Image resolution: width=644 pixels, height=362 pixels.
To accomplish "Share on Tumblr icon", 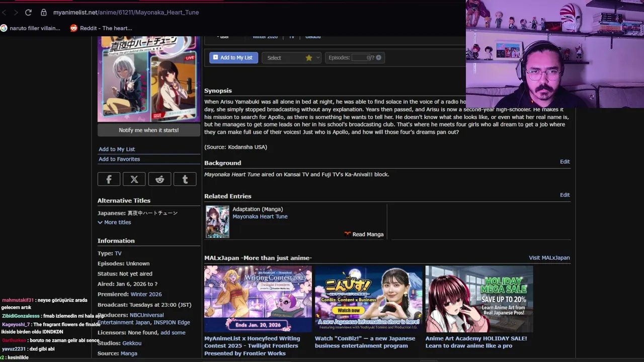I will pyautogui.click(x=185, y=179).
